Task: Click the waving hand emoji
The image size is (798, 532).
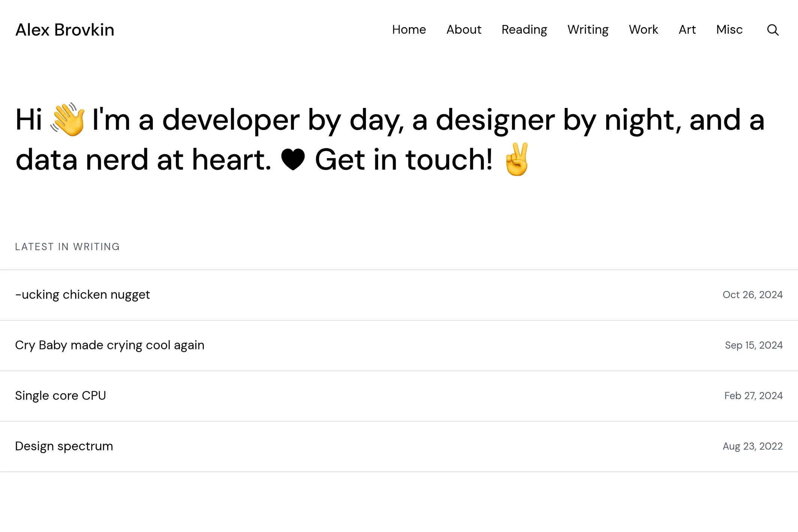Action: click(67, 120)
